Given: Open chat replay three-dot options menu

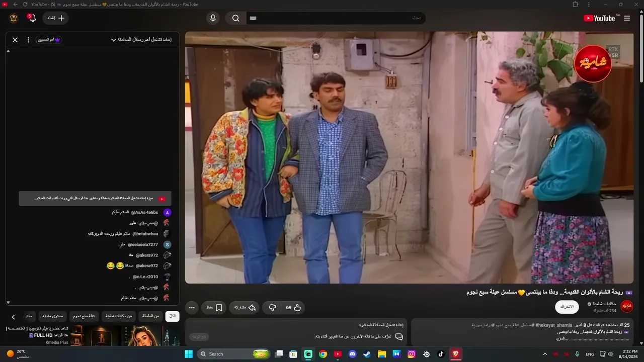Looking at the screenshot, I should point(28,40).
